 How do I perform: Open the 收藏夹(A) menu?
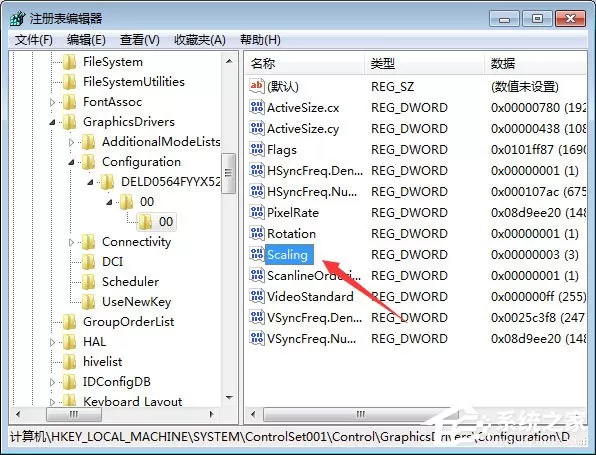click(x=200, y=40)
